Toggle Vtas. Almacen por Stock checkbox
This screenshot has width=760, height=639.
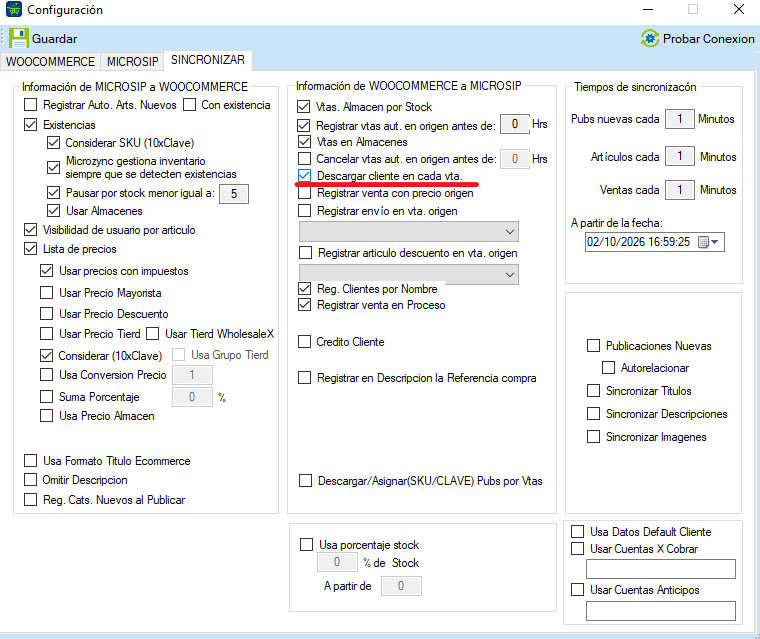pyautogui.click(x=304, y=106)
